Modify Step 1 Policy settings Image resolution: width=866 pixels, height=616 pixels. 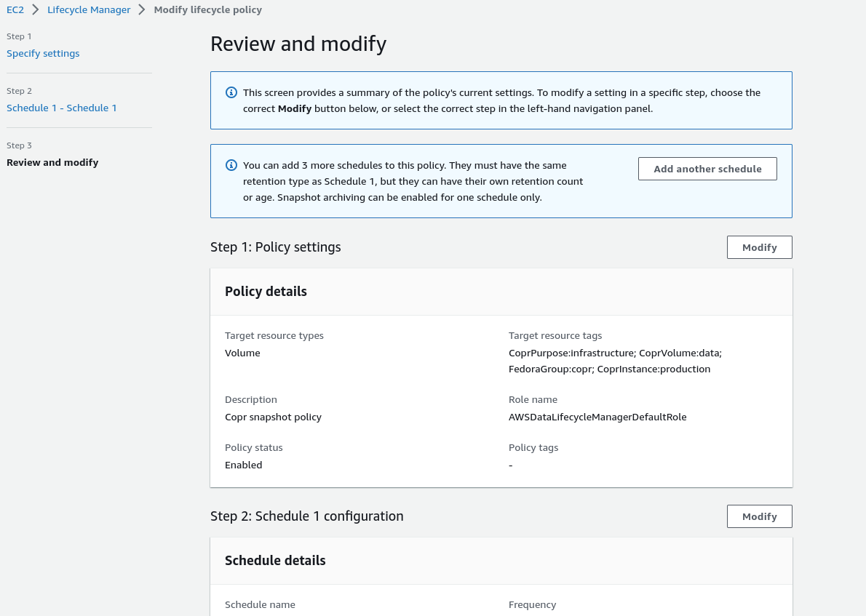pyautogui.click(x=760, y=247)
